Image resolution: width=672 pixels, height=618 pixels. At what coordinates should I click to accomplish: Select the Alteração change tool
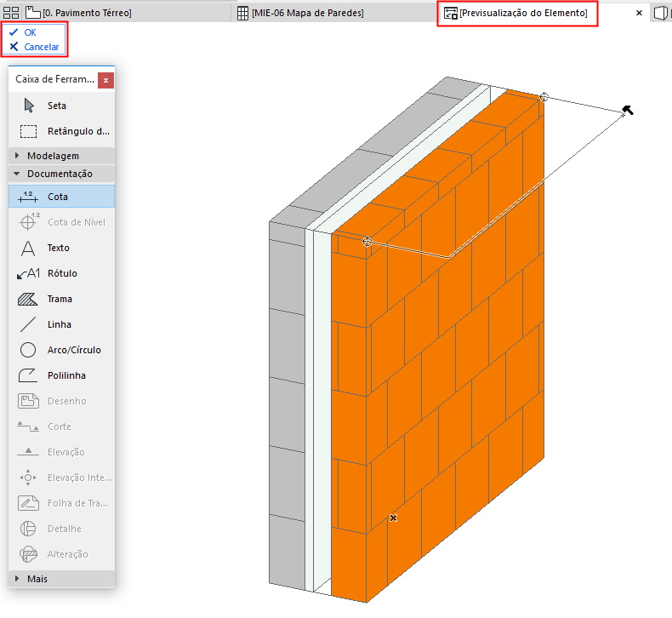(61, 554)
